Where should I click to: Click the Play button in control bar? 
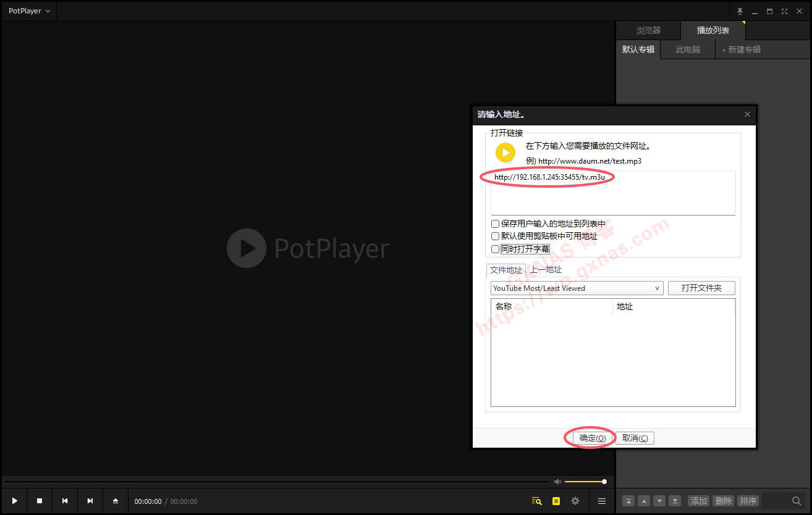(x=15, y=501)
